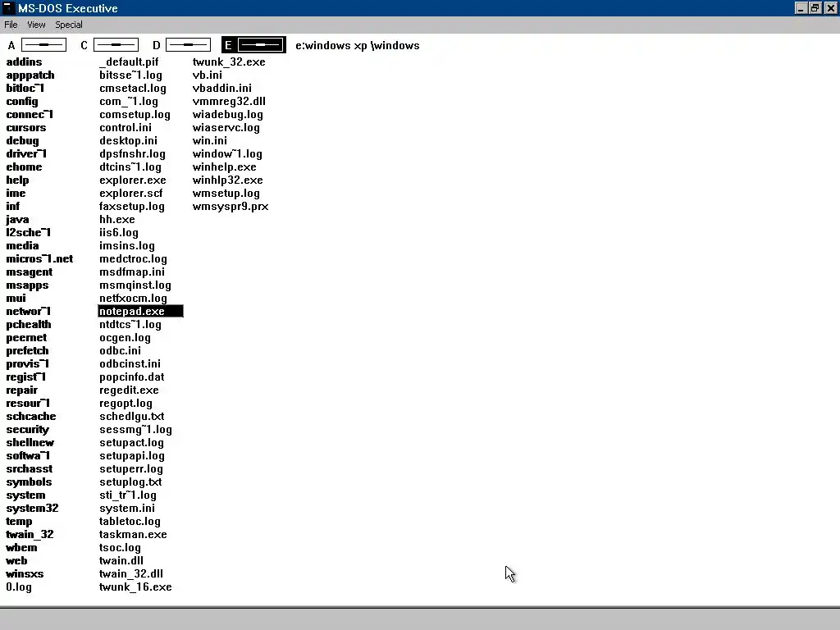Select the system.ini file
This screenshot has width=840, height=630.
(x=127, y=509)
